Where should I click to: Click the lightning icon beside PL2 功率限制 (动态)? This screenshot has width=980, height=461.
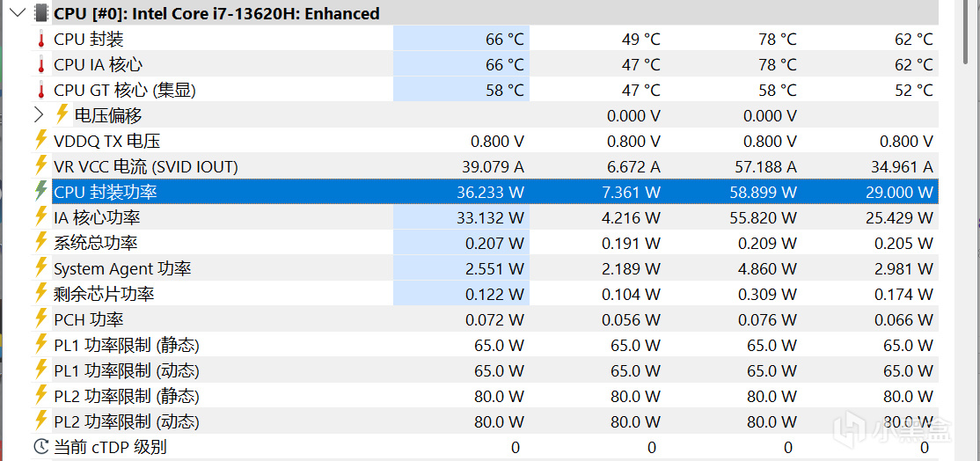[41, 421]
